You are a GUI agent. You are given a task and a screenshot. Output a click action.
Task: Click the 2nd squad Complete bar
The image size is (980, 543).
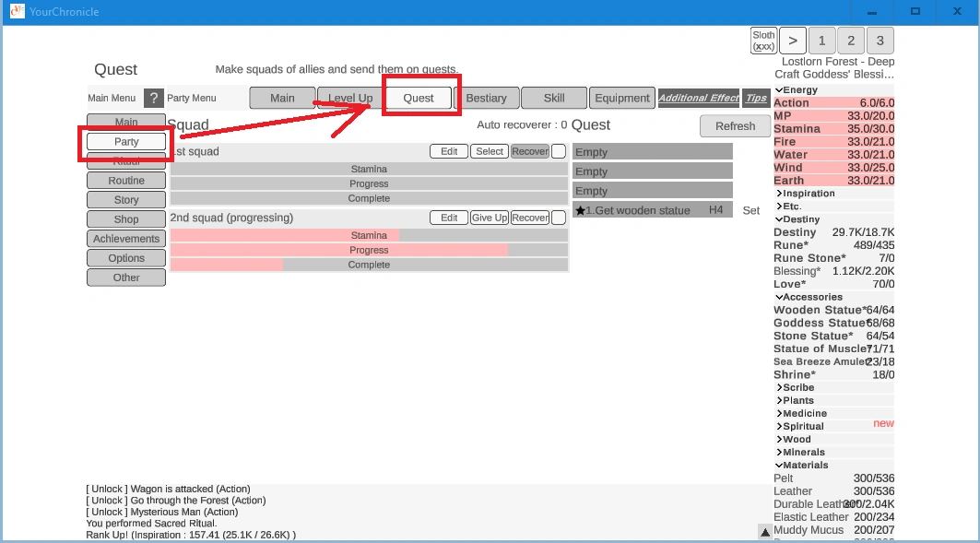pyautogui.click(x=369, y=265)
